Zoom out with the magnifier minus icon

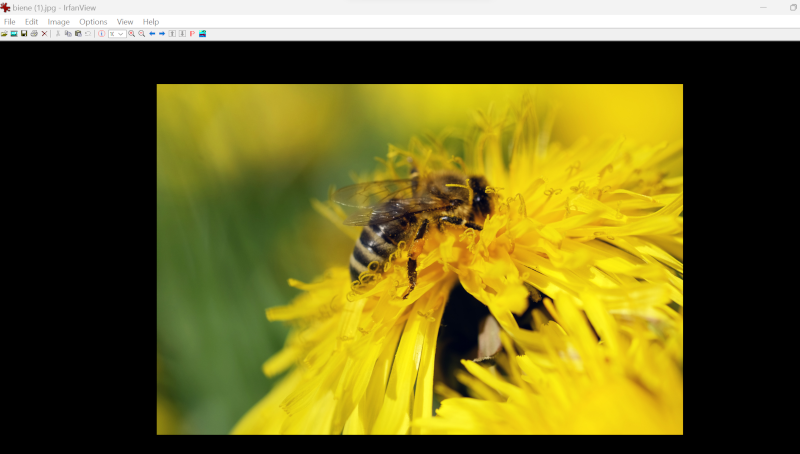pos(142,34)
